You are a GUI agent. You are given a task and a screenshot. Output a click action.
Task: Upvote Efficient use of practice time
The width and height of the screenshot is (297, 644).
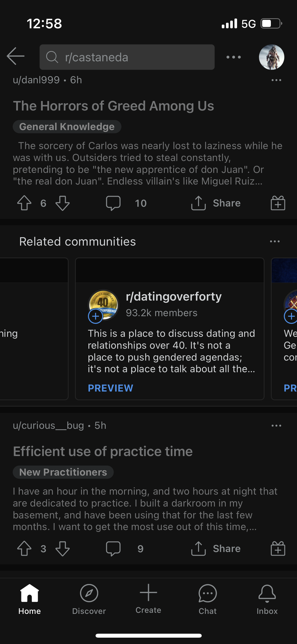click(x=24, y=549)
